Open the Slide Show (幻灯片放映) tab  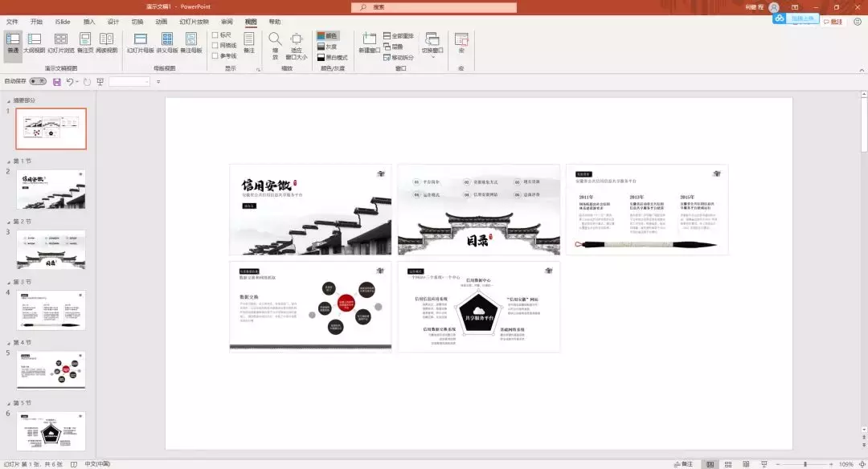pyautogui.click(x=194, y=22)
